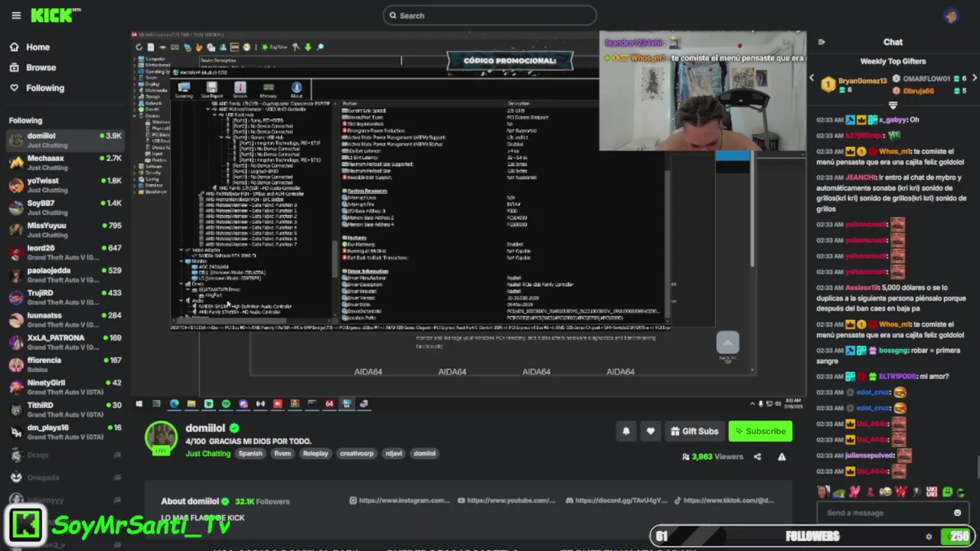This screenshot has width=980, height=551.
Task: Click the share stream icon
Action: coord(757,457)
